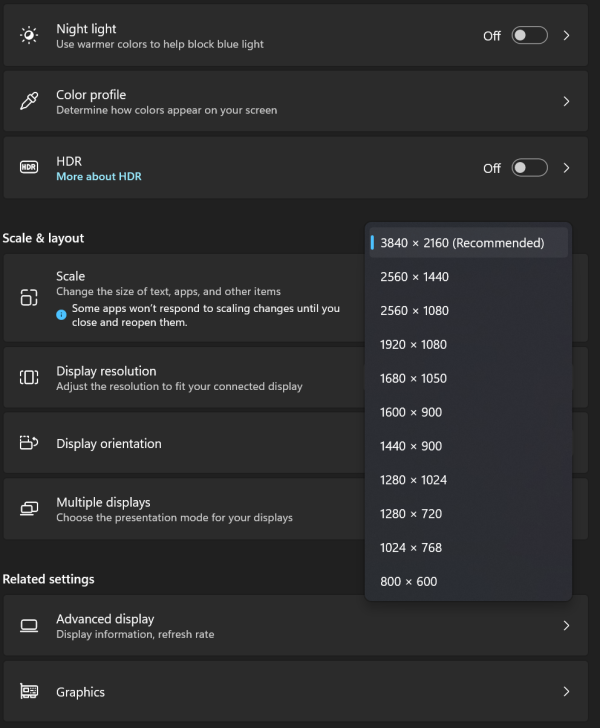Choose 800 × 600 resolution option

(468, 582)
